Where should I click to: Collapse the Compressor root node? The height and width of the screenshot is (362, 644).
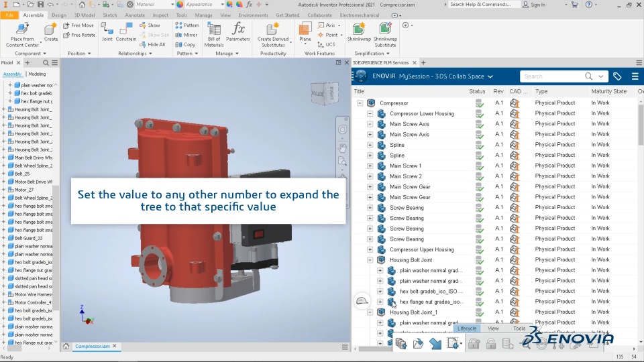360,103
